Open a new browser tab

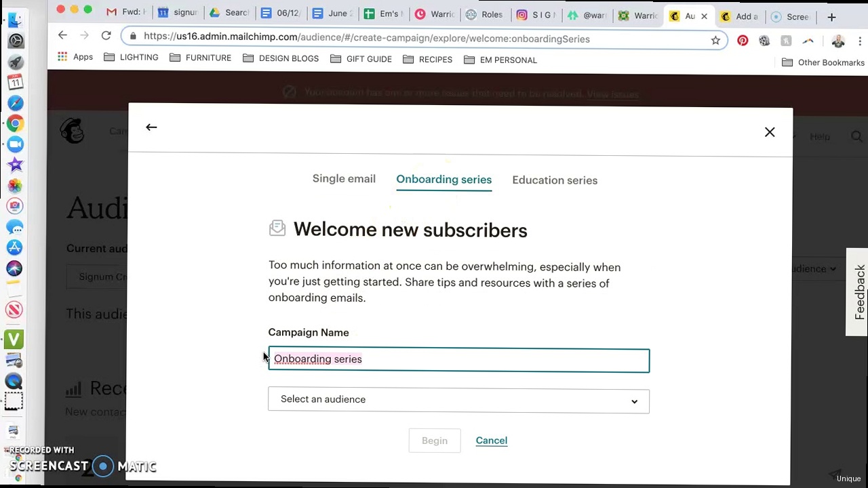point(831,17)
